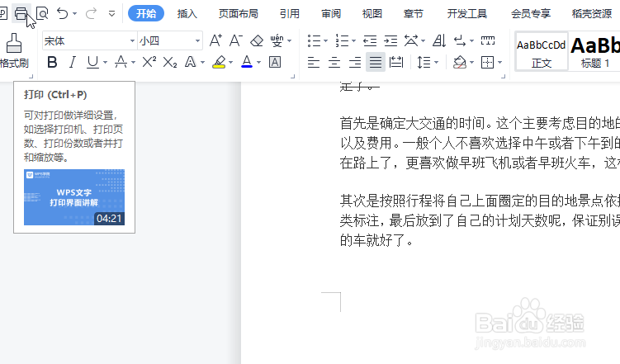Viewport: 620px width, 364px height.
Task: Click paragraph starting with 其次是按照行程
Action: click(x=480, y=220)
